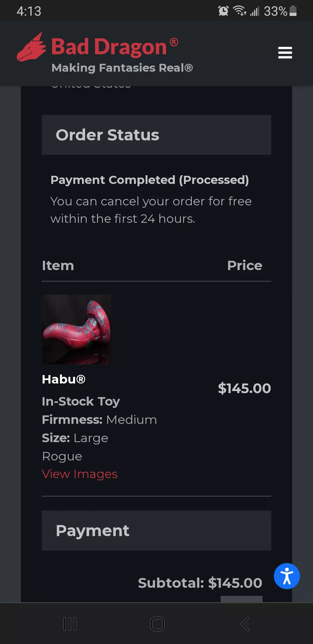Viewport: 313px width, 644px height.
Task: Tap the cellular signal indicator
Action: tap(255, 11)
